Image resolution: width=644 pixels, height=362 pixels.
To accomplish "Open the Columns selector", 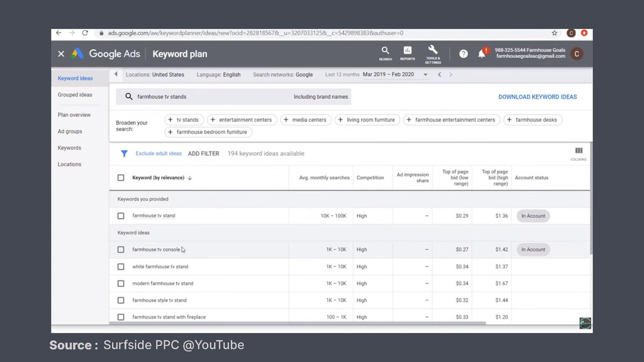I will click(x=579, y=153).
